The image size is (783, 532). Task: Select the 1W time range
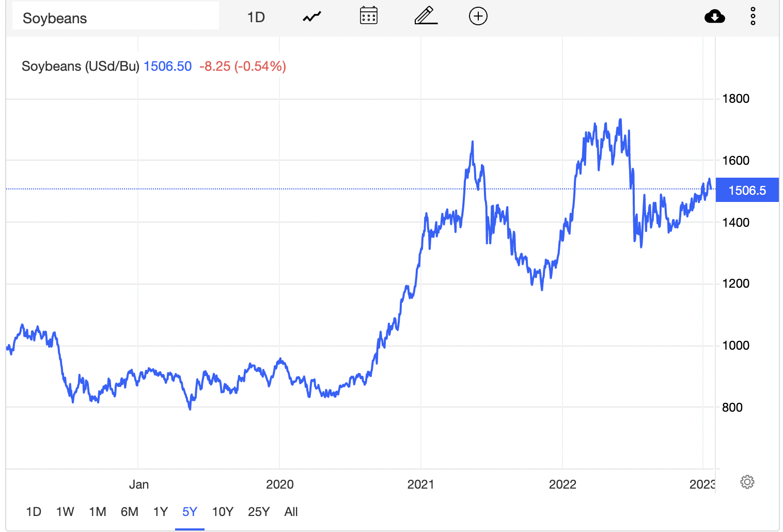pos(65,512)
